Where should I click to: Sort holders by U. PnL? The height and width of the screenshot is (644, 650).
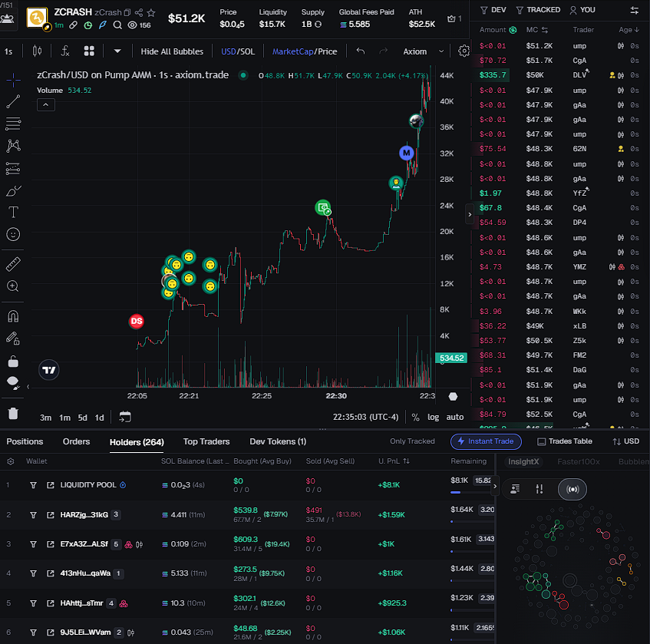(x=394, y=461)
